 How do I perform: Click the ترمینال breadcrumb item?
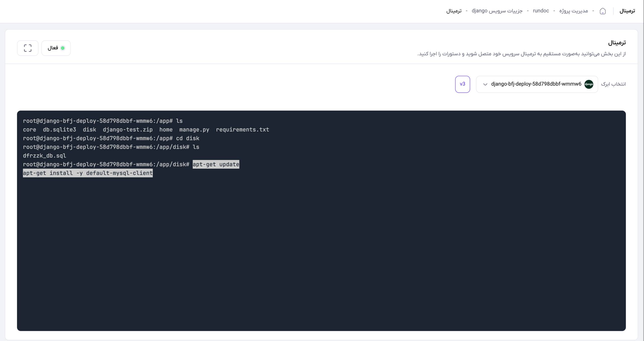pos(454,11)
